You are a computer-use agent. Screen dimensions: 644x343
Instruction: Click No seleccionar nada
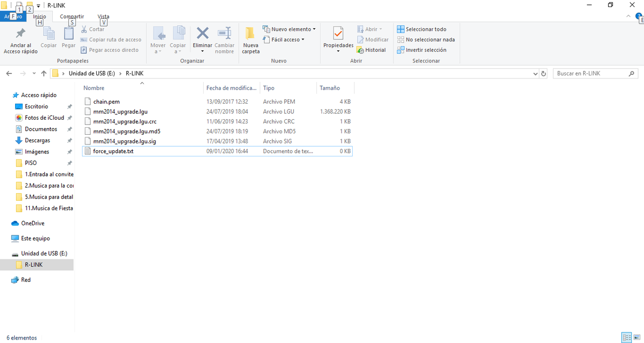click(x=426, y=40)
